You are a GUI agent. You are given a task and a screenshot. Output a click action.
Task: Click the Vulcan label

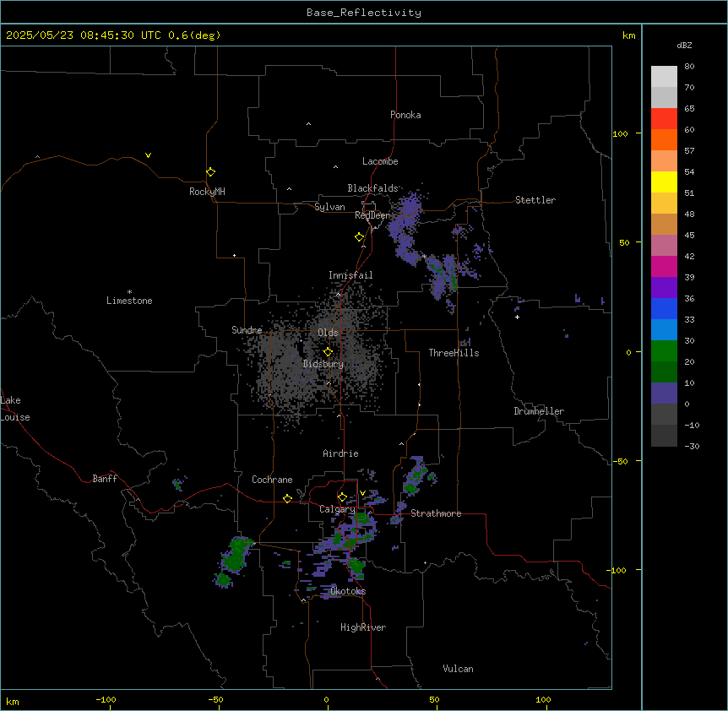[x=459, y=669]
